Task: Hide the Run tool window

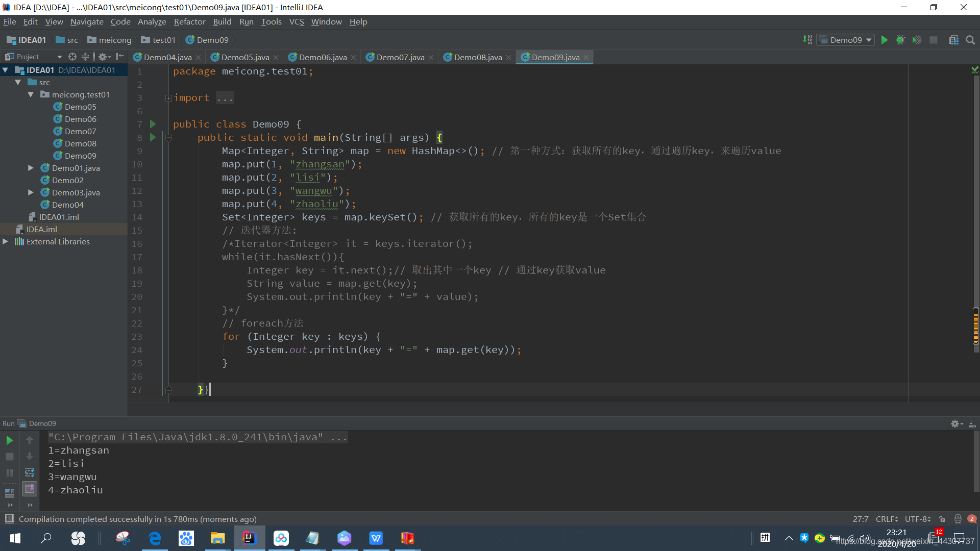Action: pyautogui.click(x=972, y=423)
